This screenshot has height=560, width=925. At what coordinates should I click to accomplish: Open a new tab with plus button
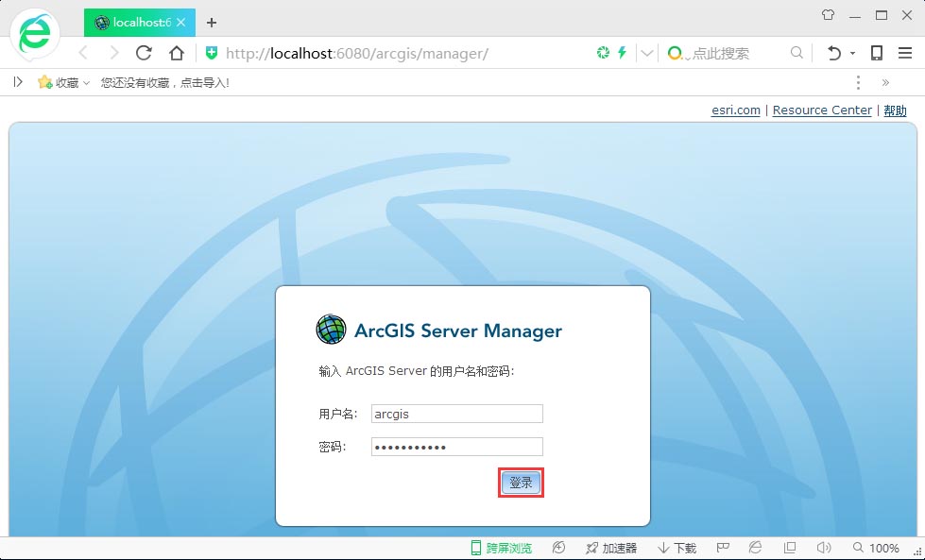[212, 23]
